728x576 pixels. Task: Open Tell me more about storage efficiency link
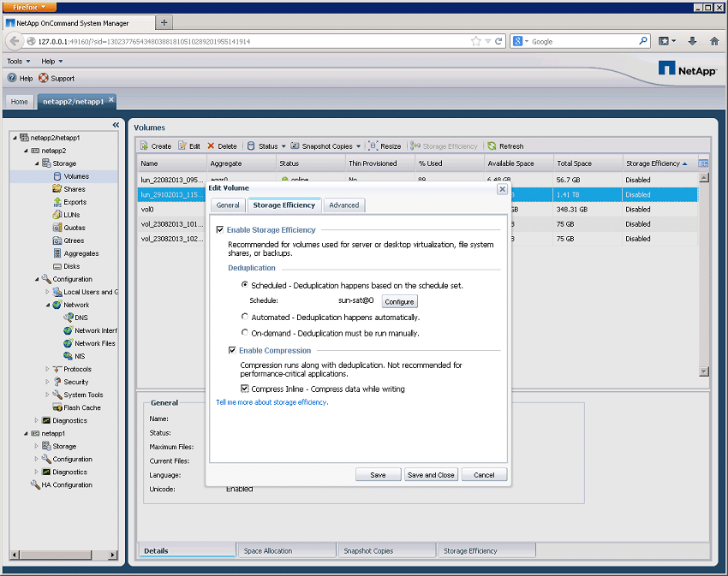tap(272, 402)
